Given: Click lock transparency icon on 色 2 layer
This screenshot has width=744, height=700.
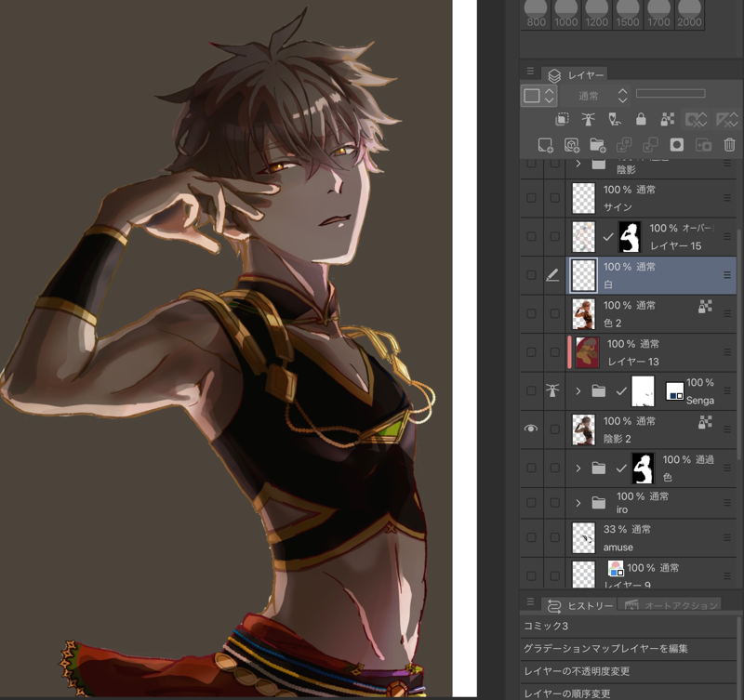Looking at the screenshot, I should click(x=705, y=307).
